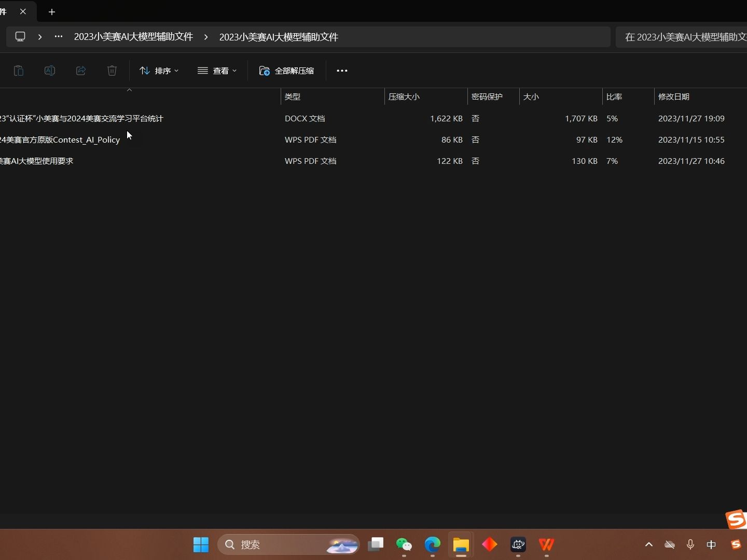Click the 否 password cell in the DOCX row

tap(475, 118)
